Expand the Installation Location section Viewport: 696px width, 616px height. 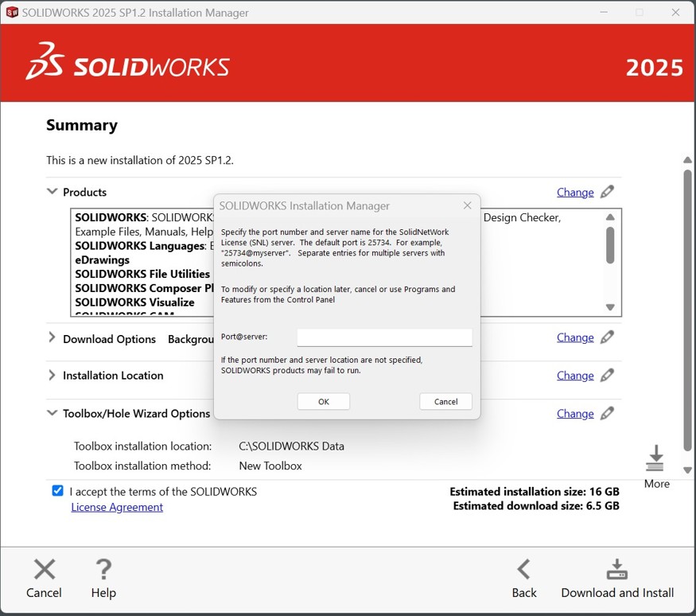pos(52,376)
